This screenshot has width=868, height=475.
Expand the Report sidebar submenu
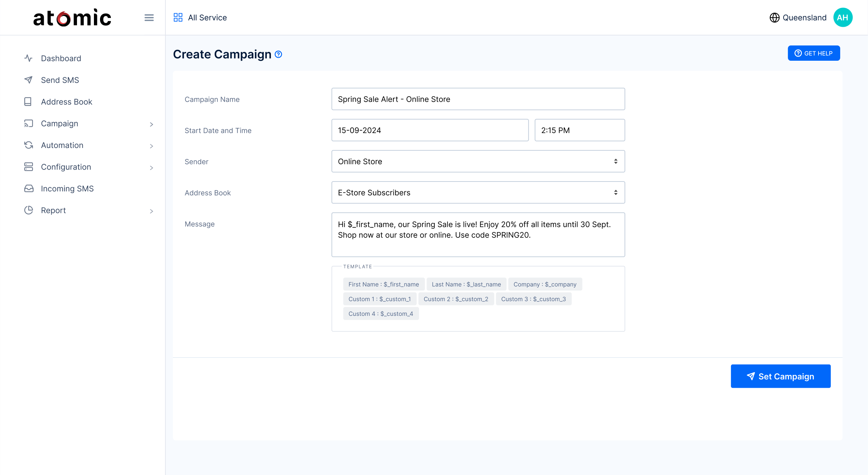151,211
